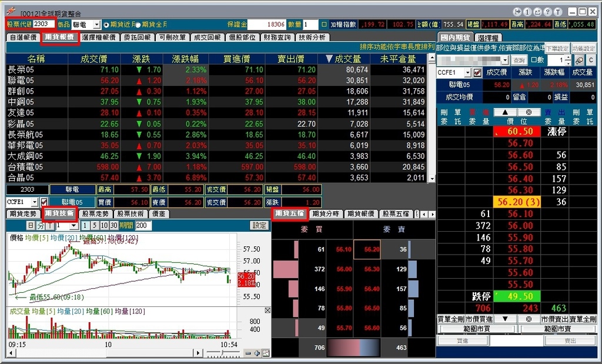Click the 功能設定 button
Image resolution: width=602 pixels, height=364 pixels.
(x=583, y=48)
